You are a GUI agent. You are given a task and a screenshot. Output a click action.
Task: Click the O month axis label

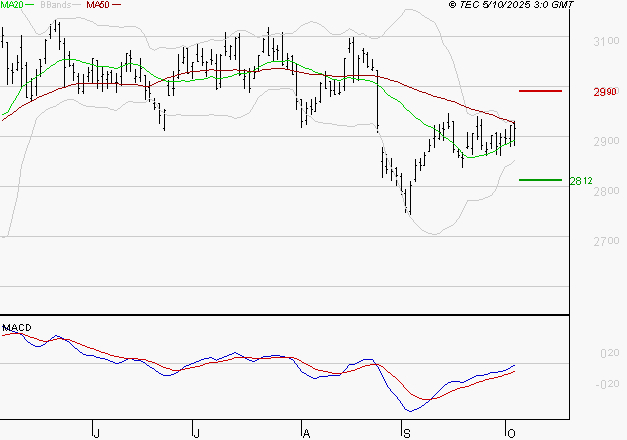[x=511, y=433]
